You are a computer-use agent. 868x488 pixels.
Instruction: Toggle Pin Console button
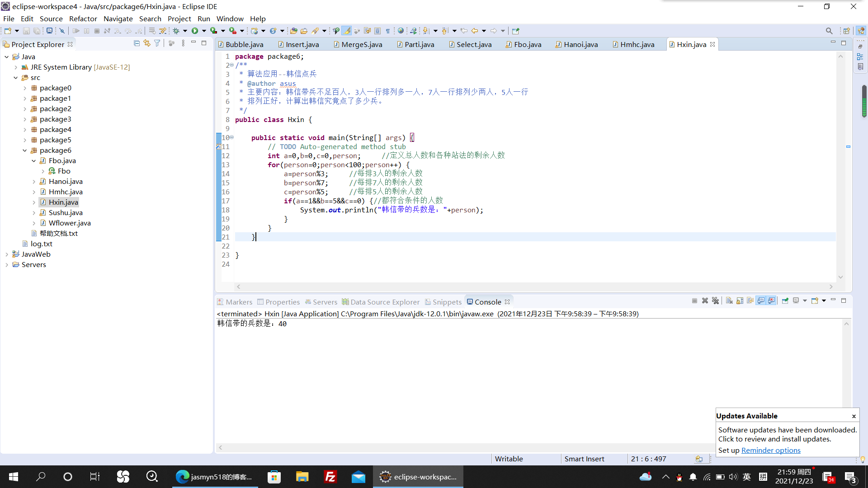point(785,300)
